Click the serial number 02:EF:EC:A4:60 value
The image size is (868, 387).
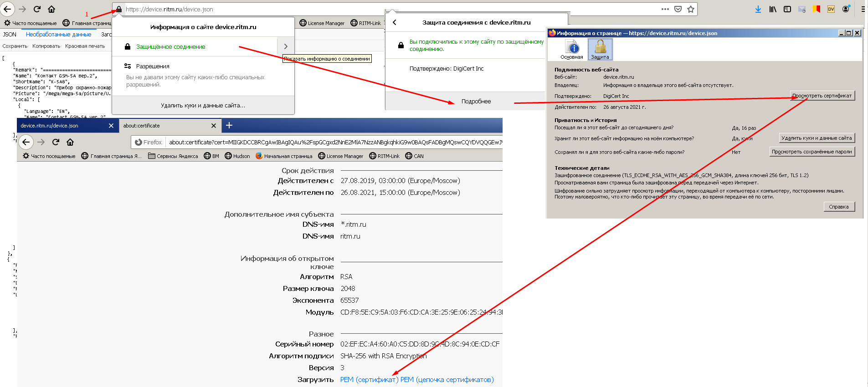point(420,344)
